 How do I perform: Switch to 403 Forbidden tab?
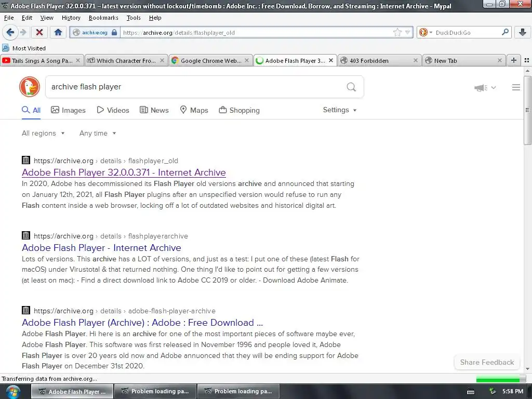[x=379, y=61]
